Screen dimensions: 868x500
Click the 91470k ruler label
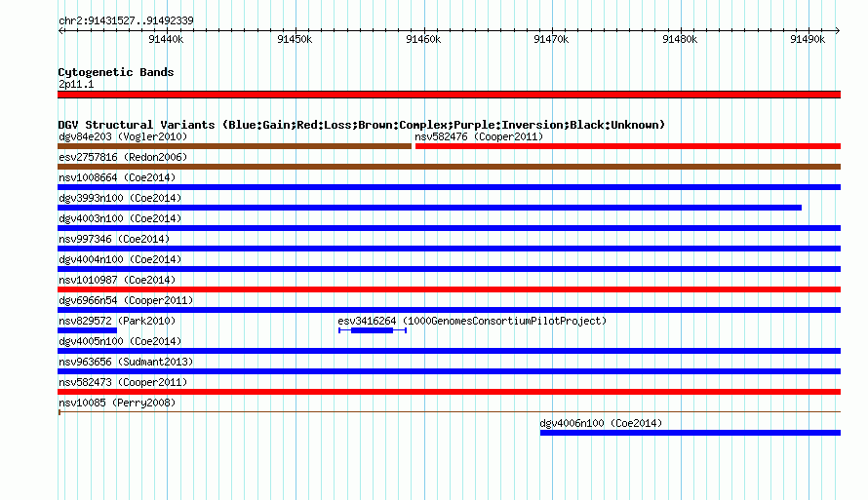pyautogui.click(x=551, y=39)
